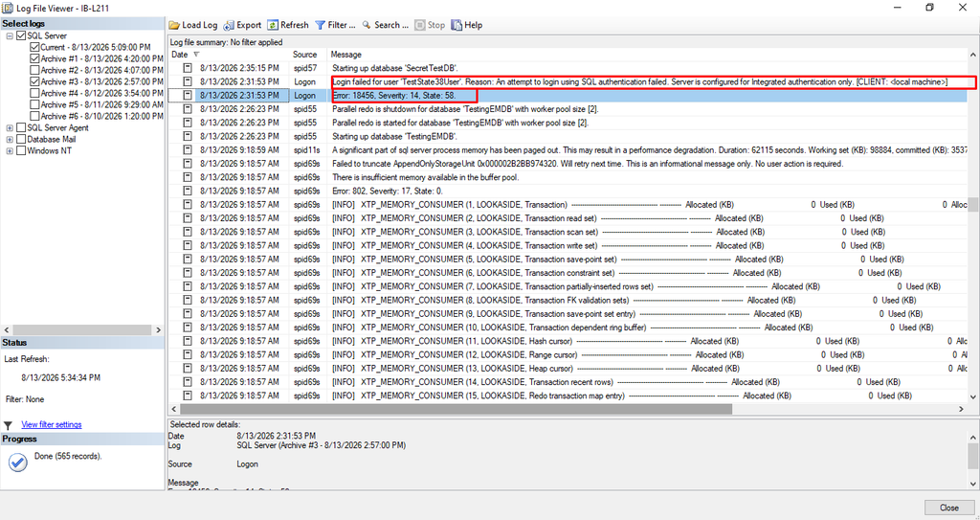Click log icon of 2:35:15 PM row
The width and height of the screenshot is (980, 520).
(187, 68)
